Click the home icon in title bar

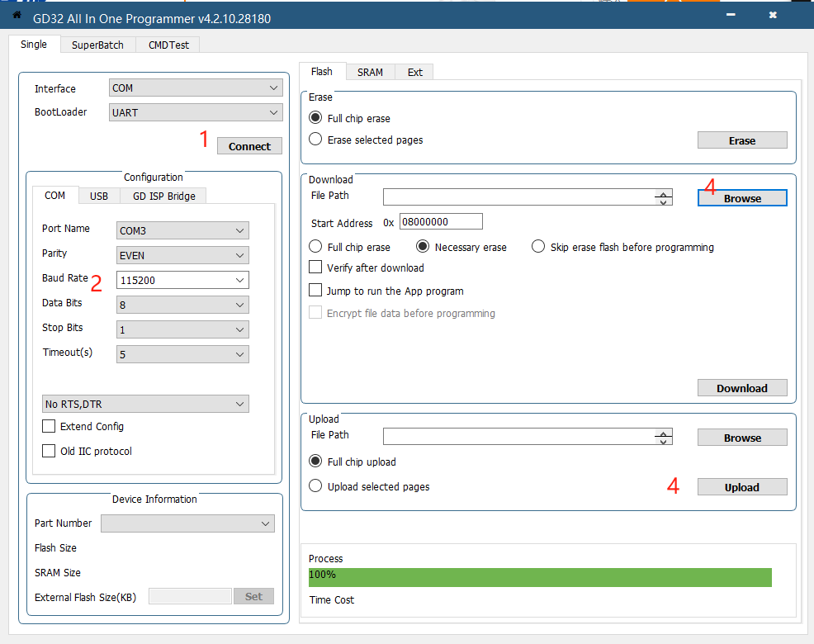pyautogui.click(x=17, y=15)
